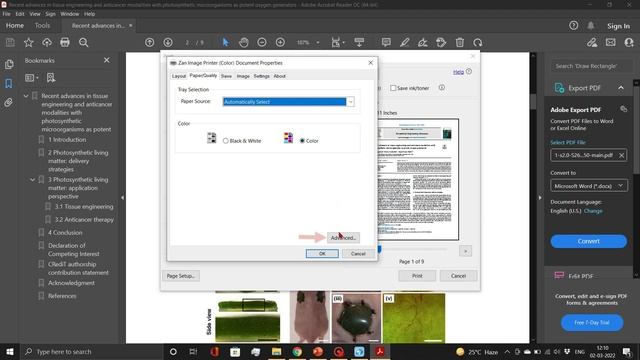Open the Window menu

click(x=70, y=14)
